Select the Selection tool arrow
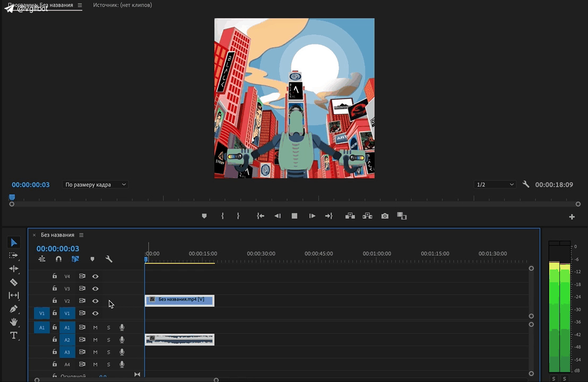This screenshot has width=588, height=382. (x=13, y=242)
